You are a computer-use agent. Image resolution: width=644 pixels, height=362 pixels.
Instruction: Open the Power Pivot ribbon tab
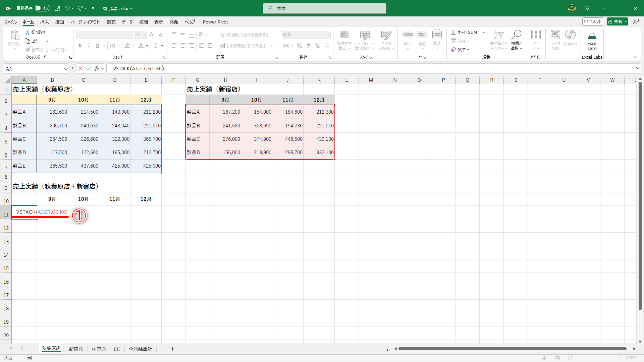click(x=215, y=22)
